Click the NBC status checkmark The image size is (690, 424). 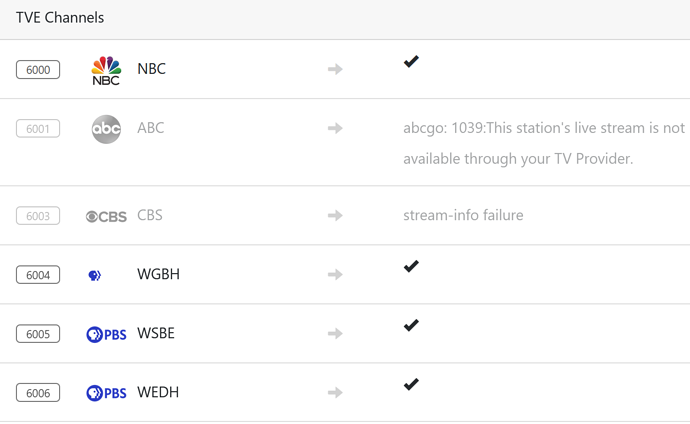(411, 62)
